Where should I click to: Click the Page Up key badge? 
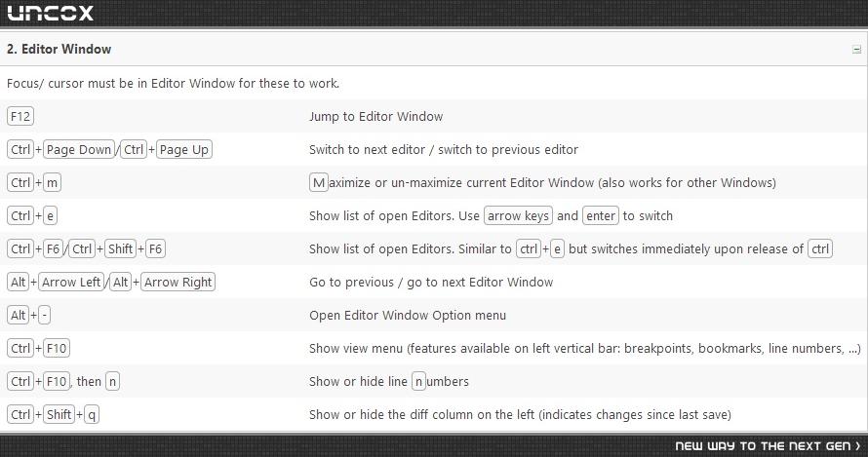point(183,149)
